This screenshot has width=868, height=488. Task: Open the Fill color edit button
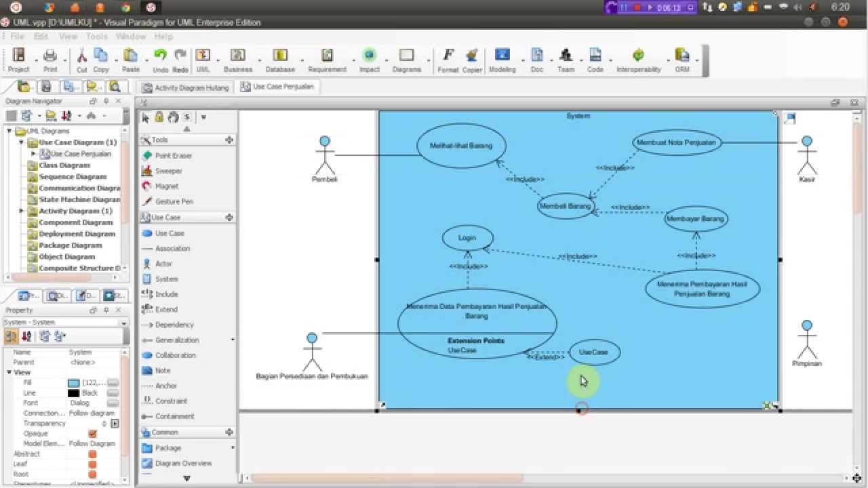point(113,383)
